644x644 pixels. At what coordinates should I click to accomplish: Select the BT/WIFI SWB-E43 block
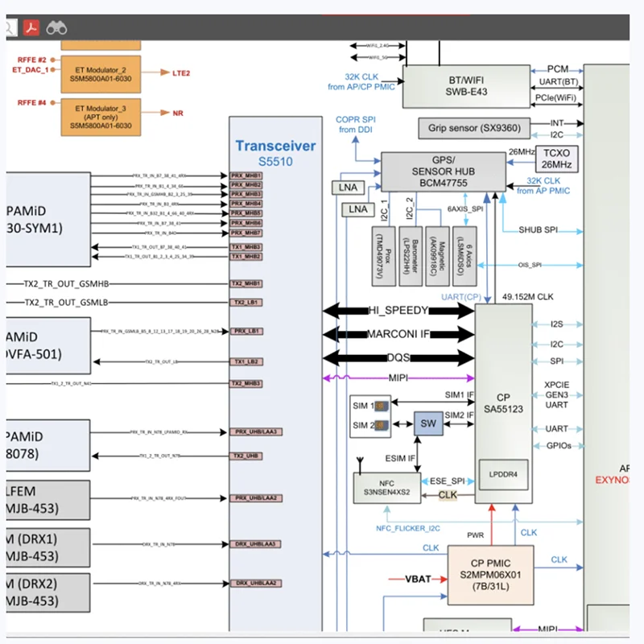tap(466, 86)
